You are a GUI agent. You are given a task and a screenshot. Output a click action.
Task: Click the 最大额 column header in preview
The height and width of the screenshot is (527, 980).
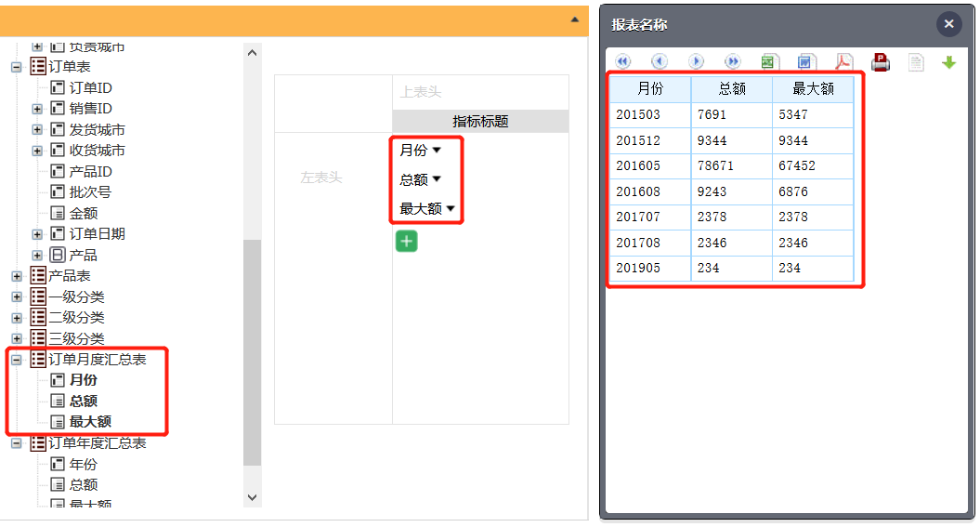813,89
